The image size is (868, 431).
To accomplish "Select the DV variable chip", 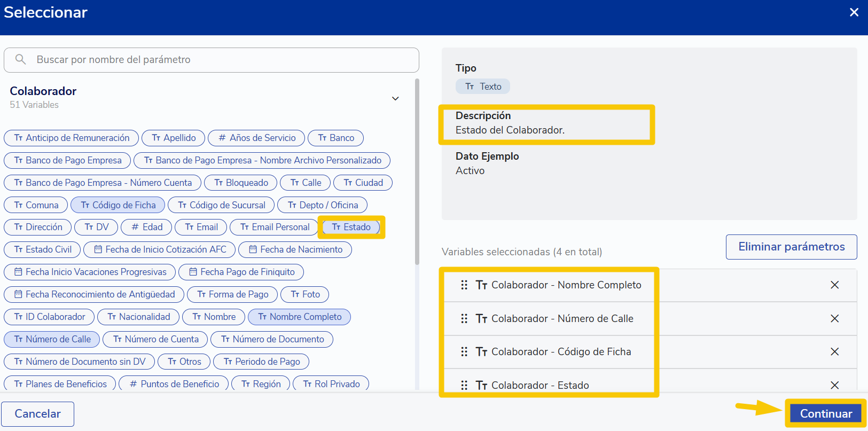I will tap(96, 227).
